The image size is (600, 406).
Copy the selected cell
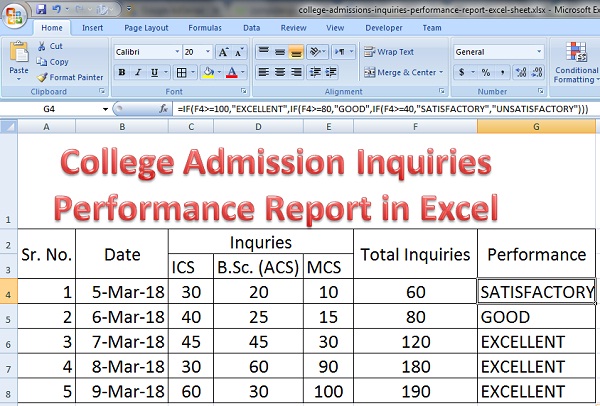click(x=52, y=62)
